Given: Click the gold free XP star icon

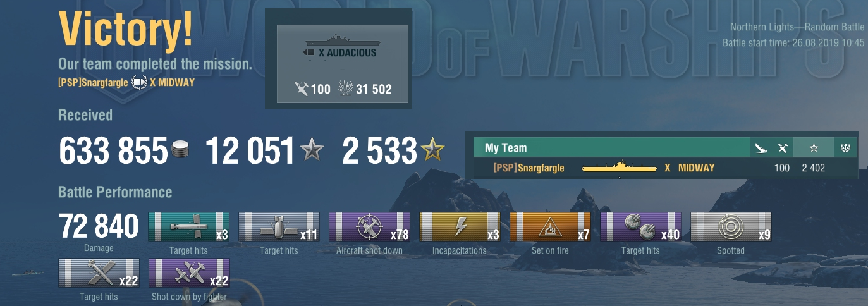Looking at the screenshot, I should [433, 151].
